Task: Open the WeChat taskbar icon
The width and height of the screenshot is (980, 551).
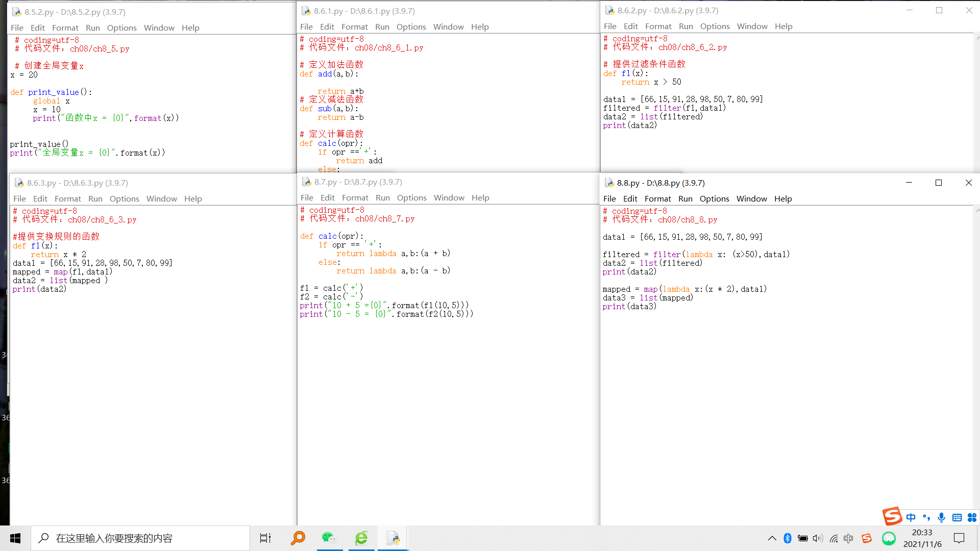Action: coord(329,538)
